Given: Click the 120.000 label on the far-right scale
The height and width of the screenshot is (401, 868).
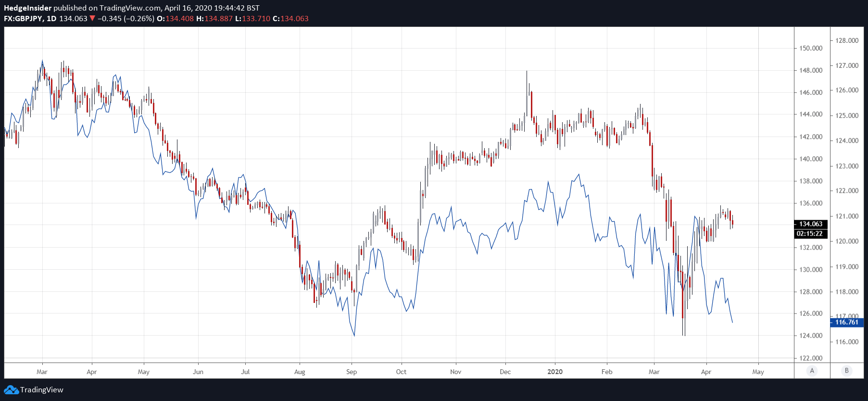Looking at the screenshot, I should pyautogui.click(x=847, y=241).
